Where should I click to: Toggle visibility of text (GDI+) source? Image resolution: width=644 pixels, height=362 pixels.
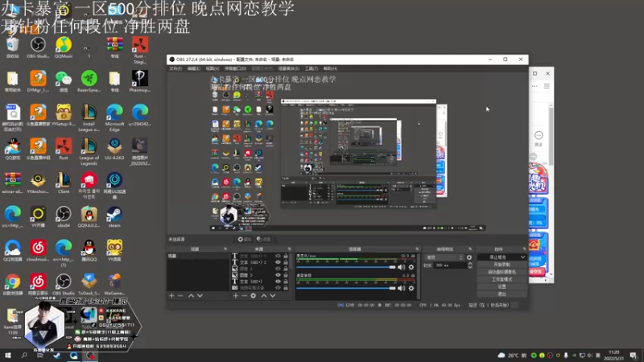tap(278, 282)
